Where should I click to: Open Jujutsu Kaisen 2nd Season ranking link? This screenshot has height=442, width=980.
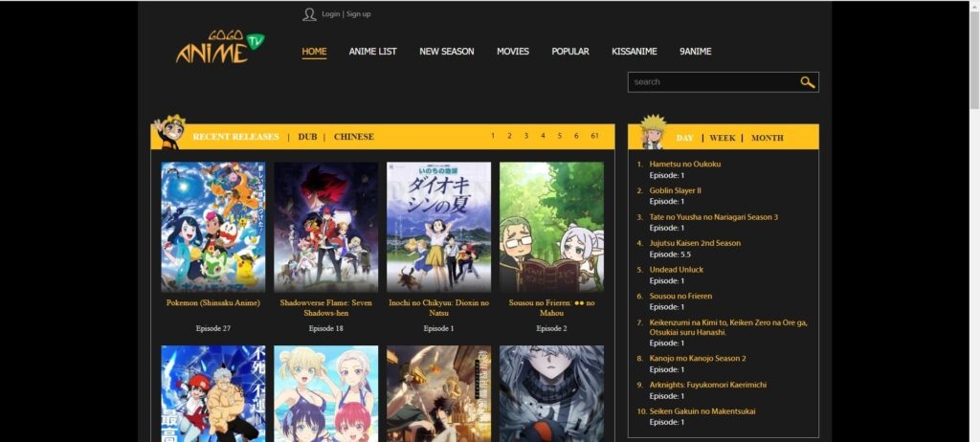click(695, 243)
